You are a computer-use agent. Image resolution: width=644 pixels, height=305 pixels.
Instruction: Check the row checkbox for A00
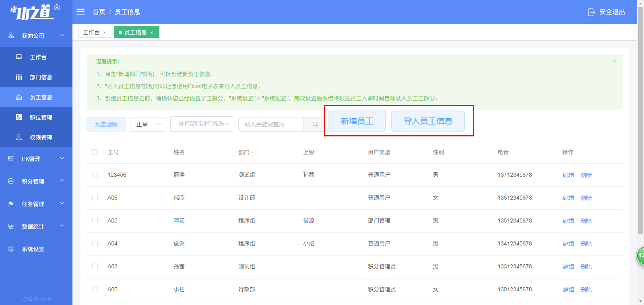click(x=95, y=289)
